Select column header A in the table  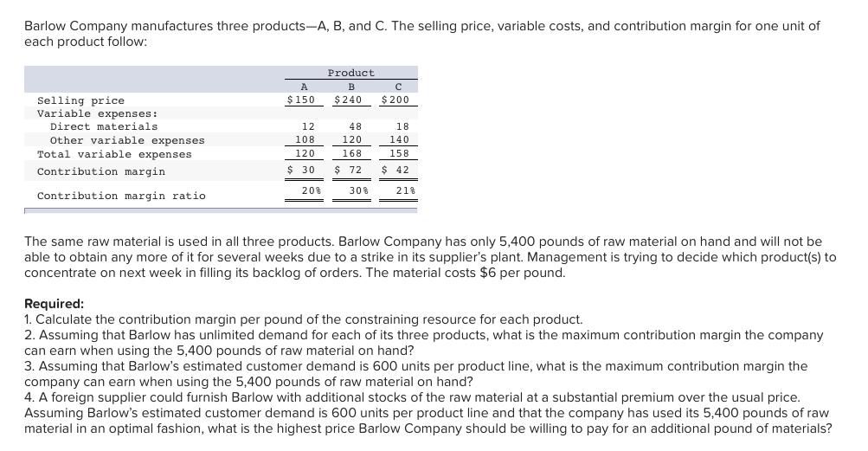[303, 87]
